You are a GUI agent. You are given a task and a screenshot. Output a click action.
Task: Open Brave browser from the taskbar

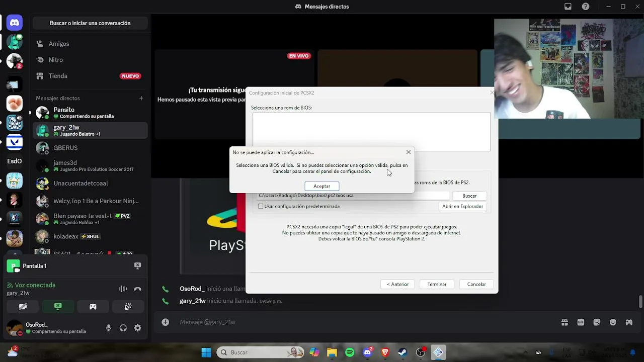pos(385,352)
